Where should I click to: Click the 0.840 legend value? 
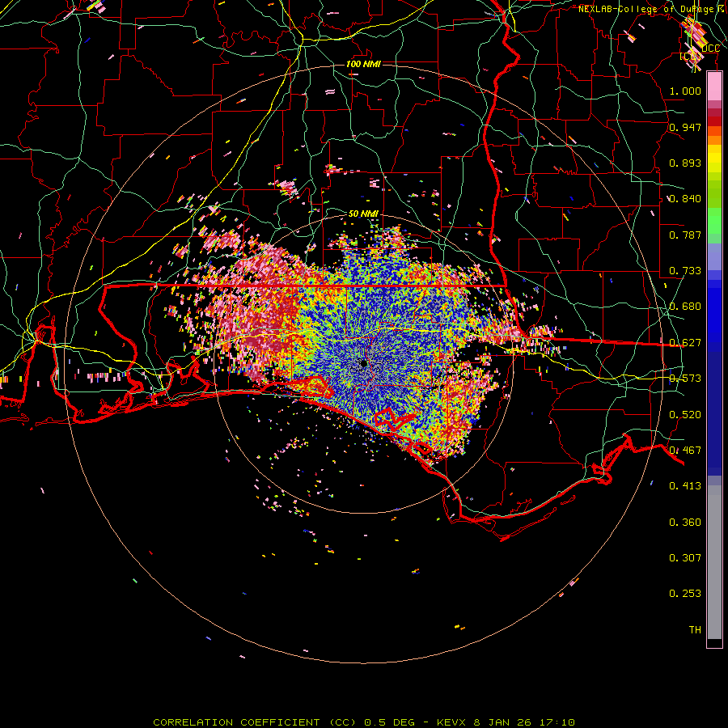click(x=685, y=199)
